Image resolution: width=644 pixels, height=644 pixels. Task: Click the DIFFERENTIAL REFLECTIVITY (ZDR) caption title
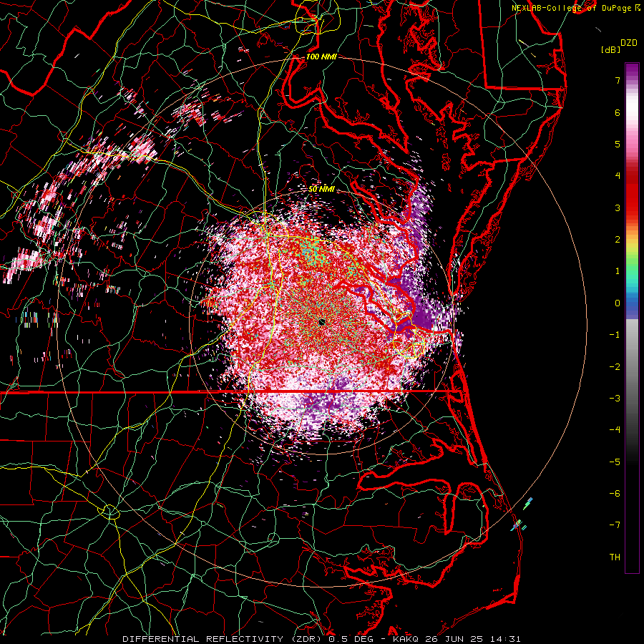click(223, 639)
